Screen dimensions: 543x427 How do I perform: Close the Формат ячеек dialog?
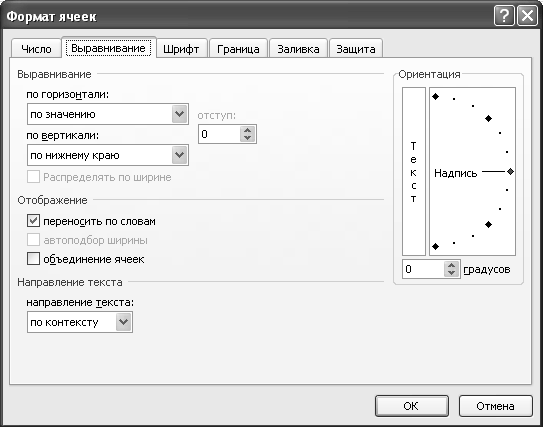click(x=527, y=16)
